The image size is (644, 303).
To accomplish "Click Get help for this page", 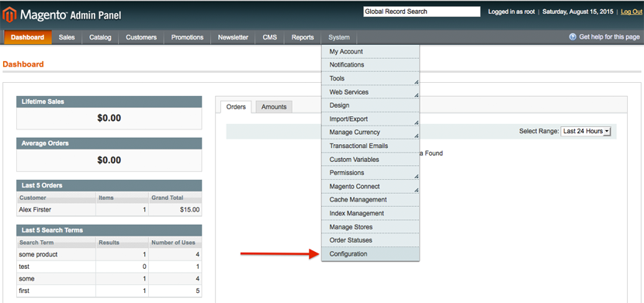I will pos(609,37).
